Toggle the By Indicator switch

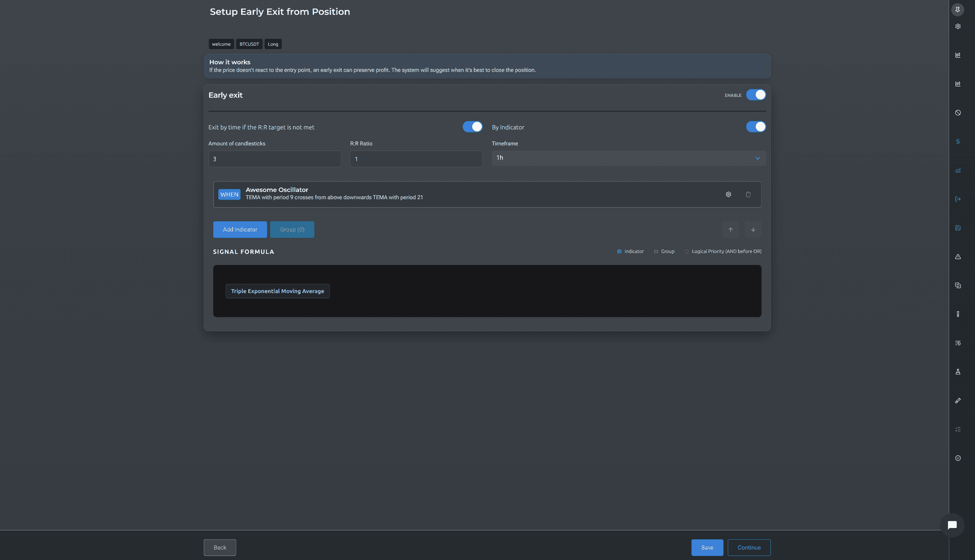pyautogui.click(x=756, y=127)
